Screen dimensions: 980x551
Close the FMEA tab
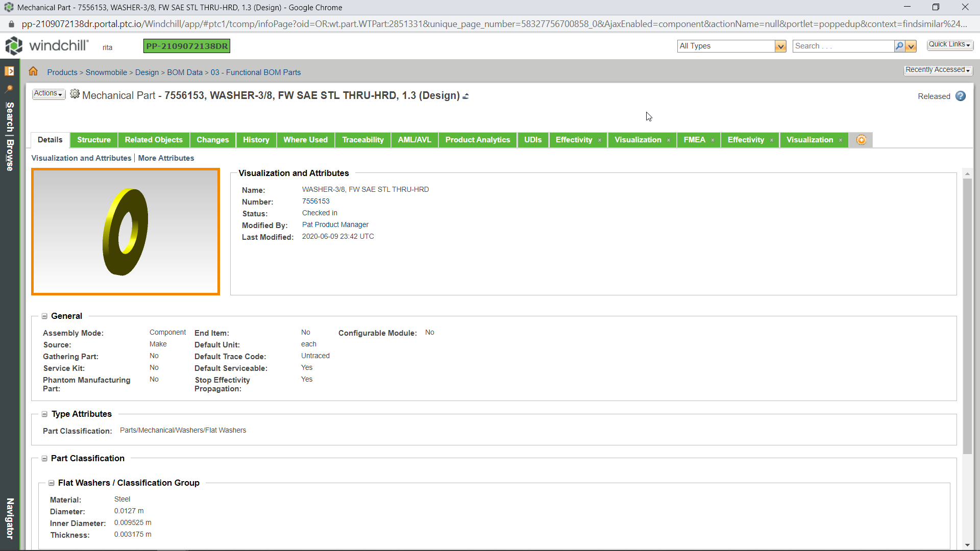click(x=713, y=140)
